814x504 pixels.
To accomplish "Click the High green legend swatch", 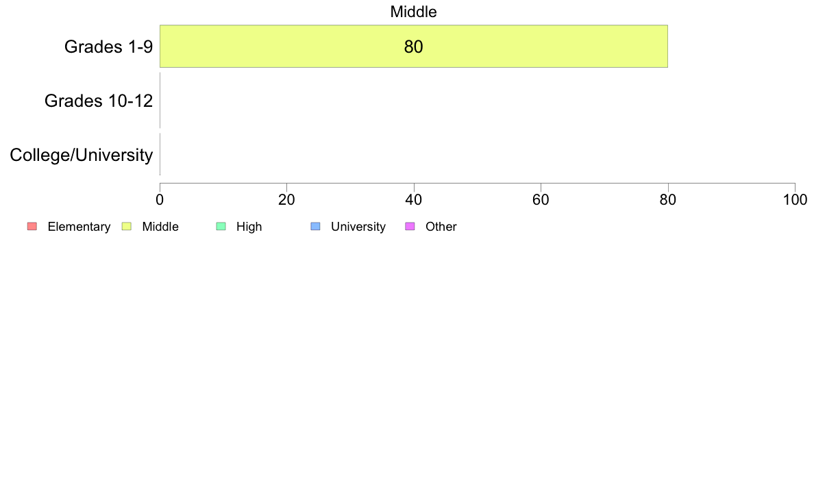I will tap(221, 226).
